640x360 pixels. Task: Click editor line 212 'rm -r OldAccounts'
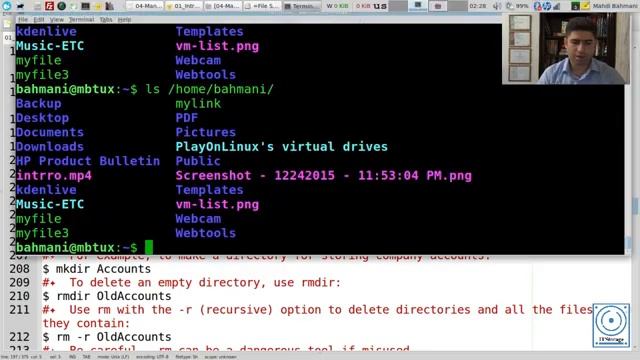(x=107, y=337)
